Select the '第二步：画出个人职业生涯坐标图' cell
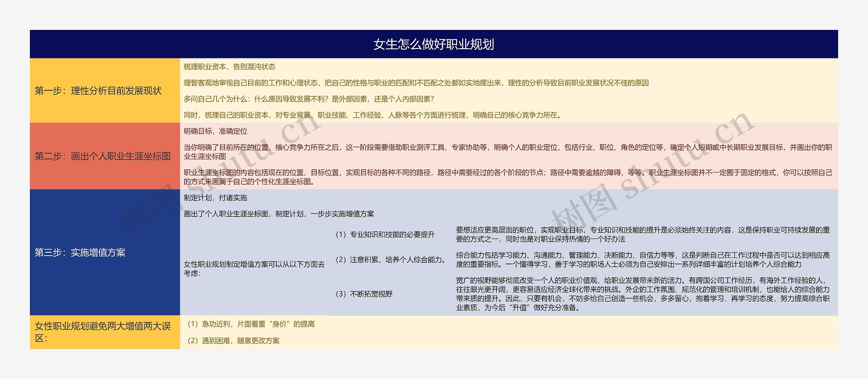 102,156
